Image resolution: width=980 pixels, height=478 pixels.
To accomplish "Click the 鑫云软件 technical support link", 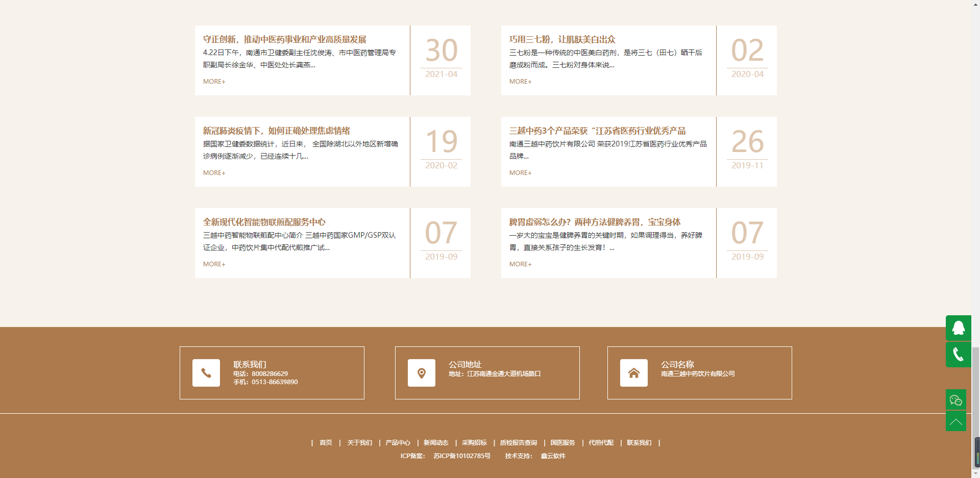I will pos(553,456).
